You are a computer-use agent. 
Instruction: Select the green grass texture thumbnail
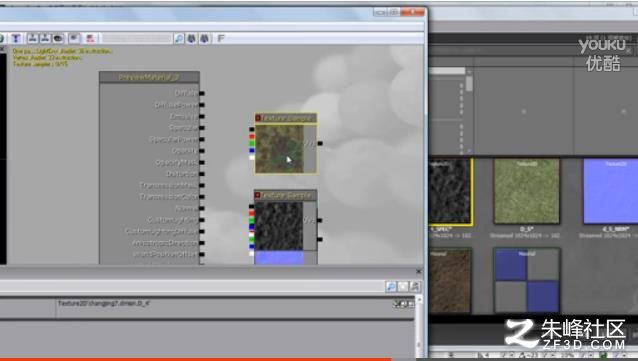(527, 191)
